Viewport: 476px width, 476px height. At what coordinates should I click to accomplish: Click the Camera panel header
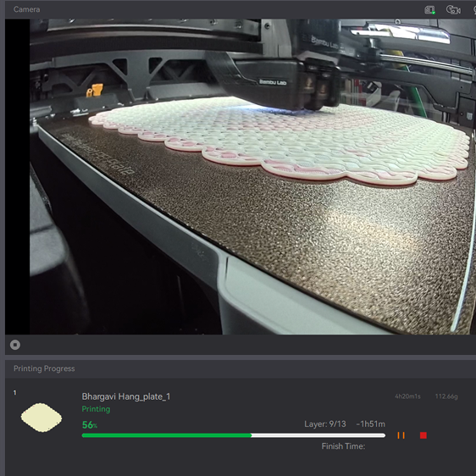(27, 9)
